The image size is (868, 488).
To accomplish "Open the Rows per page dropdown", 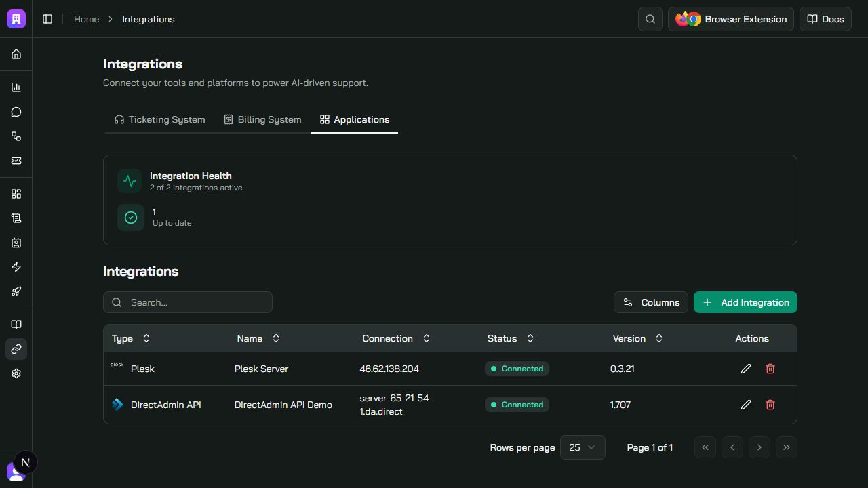I will [583, 447].
